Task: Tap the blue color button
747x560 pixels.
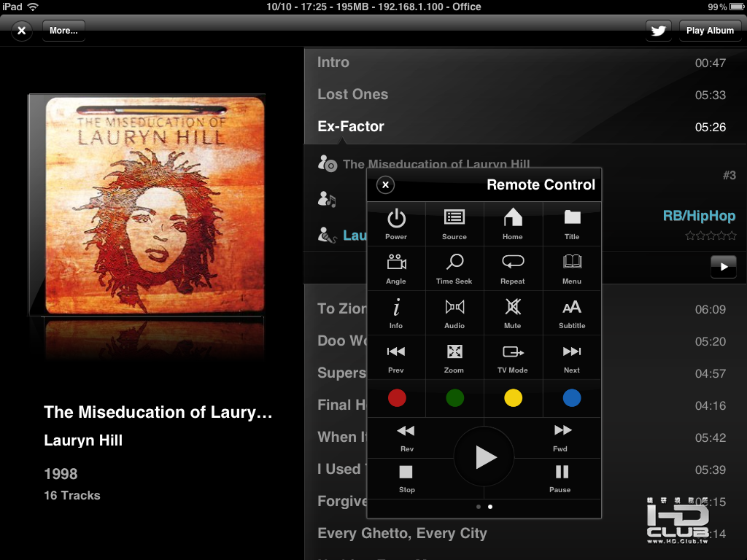Action: coord(572,397)
